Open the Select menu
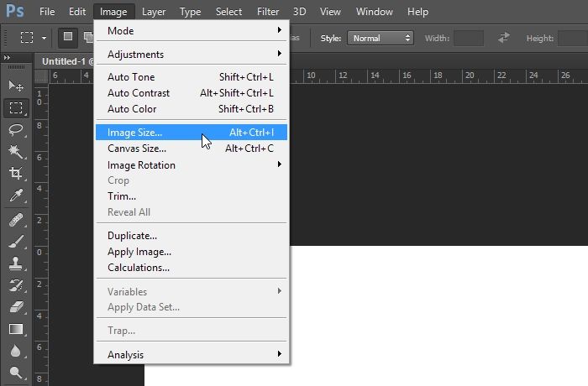 click(228, 12)
